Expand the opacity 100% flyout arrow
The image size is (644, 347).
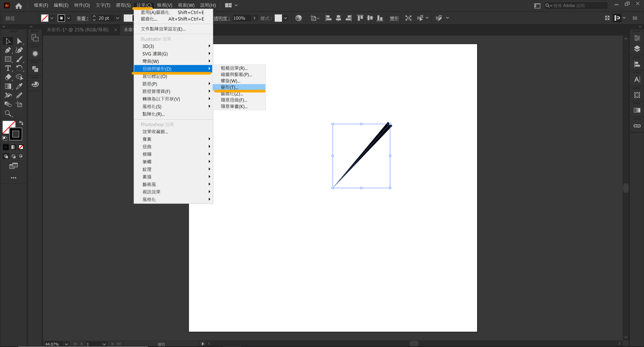[x=254, y=18]
